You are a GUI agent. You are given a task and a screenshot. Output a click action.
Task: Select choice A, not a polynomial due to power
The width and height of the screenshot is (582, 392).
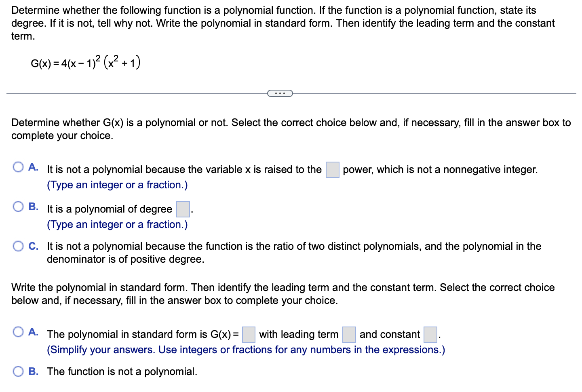[x=18, y=166]
